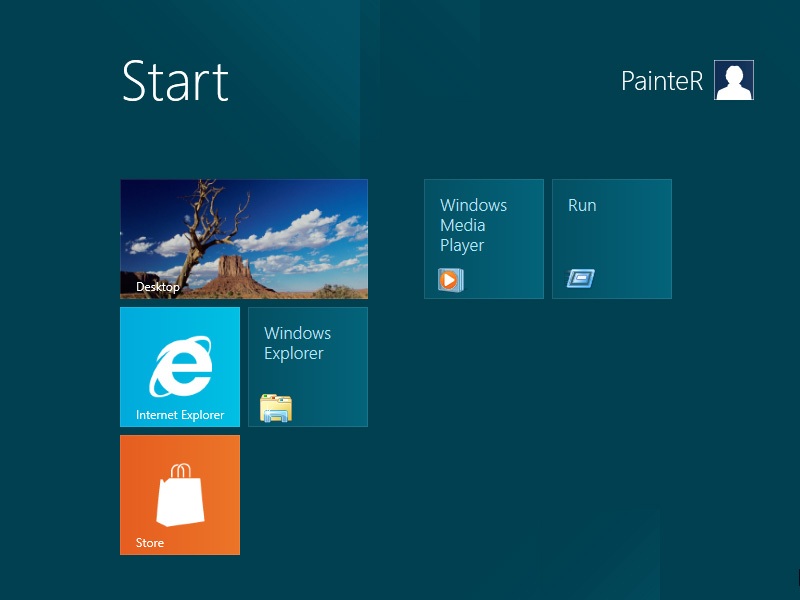Viewport: 800px width, 600px height.
Task: Click the Windows Explorer folder icon
Action: tap(276, 408)
